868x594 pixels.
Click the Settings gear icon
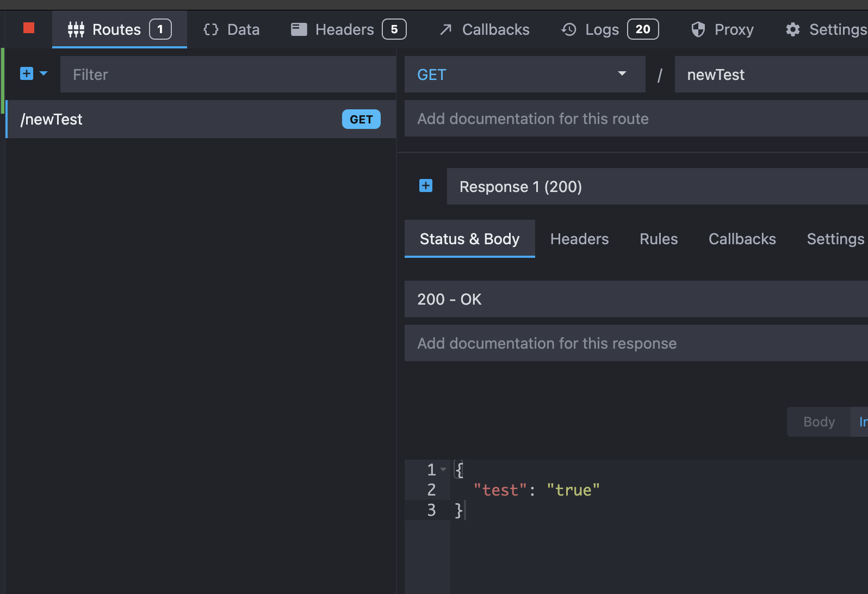coord(793,29)
